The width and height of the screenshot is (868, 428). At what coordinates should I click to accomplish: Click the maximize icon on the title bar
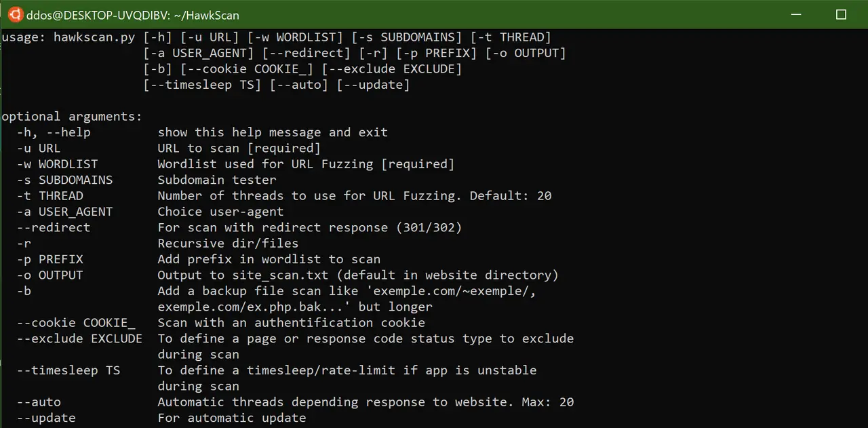tap(841, 14)
